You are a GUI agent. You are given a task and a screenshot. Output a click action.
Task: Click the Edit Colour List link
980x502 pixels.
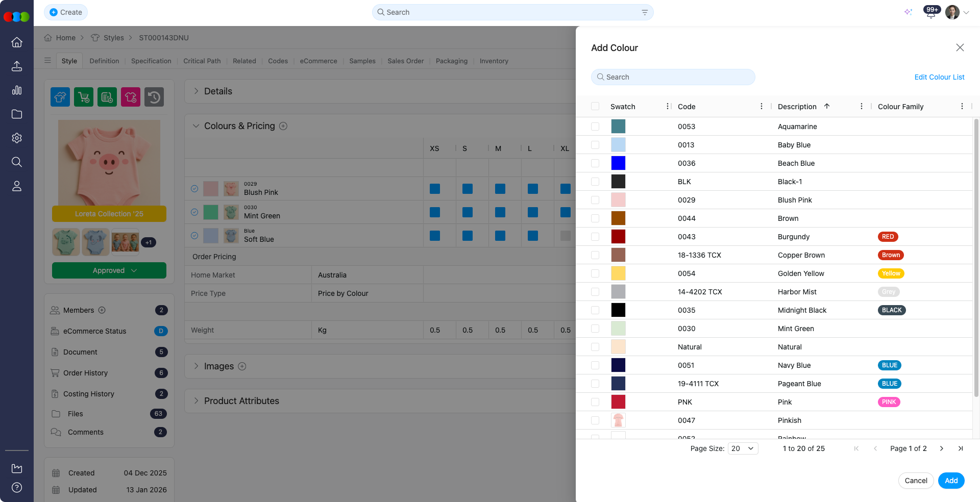pyautogui.click(x=939, y=77)
